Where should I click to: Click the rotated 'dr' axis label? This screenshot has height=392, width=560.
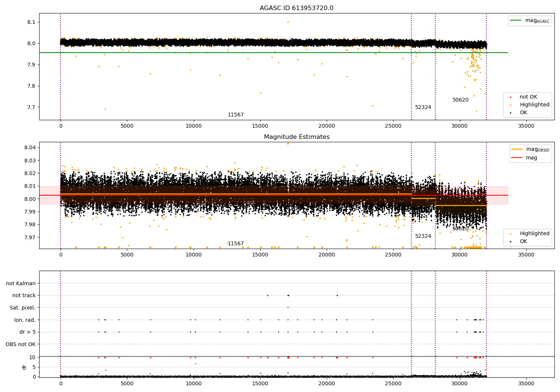coord(24,367)
